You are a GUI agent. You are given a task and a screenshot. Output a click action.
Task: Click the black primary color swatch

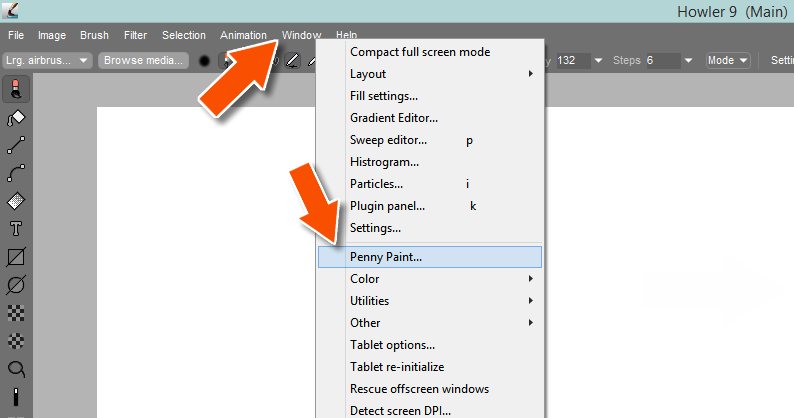204,60
